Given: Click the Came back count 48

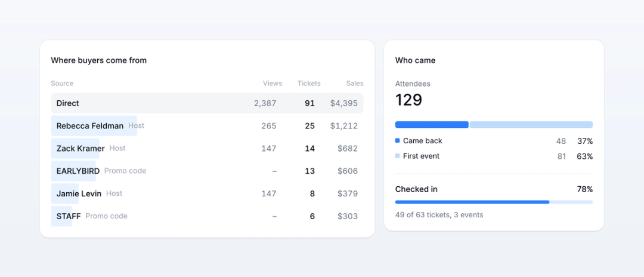Looking at the screenshot, I should [561, 141].
